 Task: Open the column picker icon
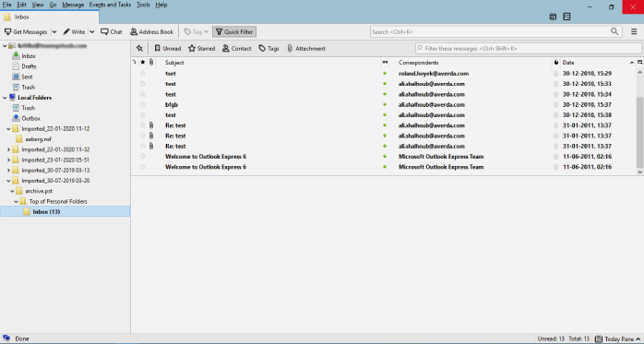point(640,63)
